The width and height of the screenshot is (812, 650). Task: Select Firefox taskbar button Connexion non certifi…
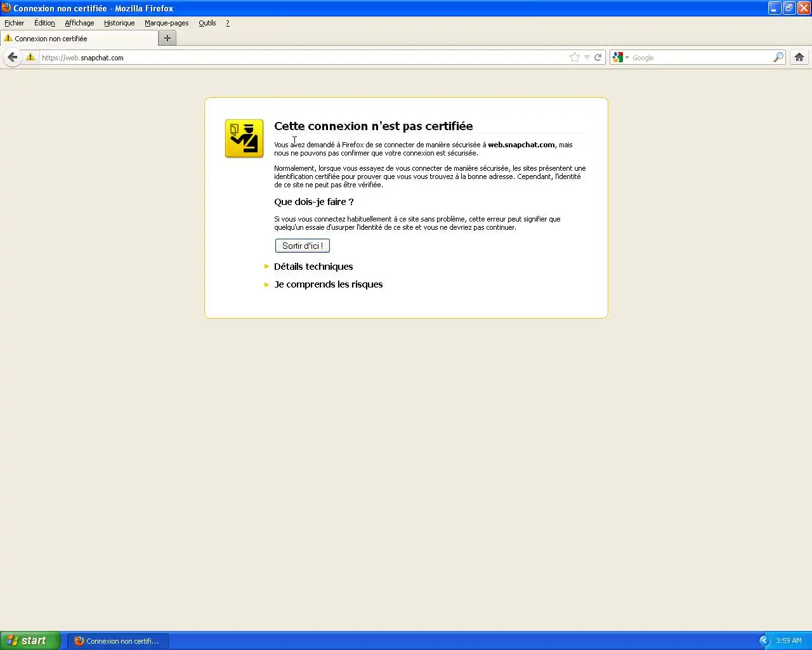(118, 640)
